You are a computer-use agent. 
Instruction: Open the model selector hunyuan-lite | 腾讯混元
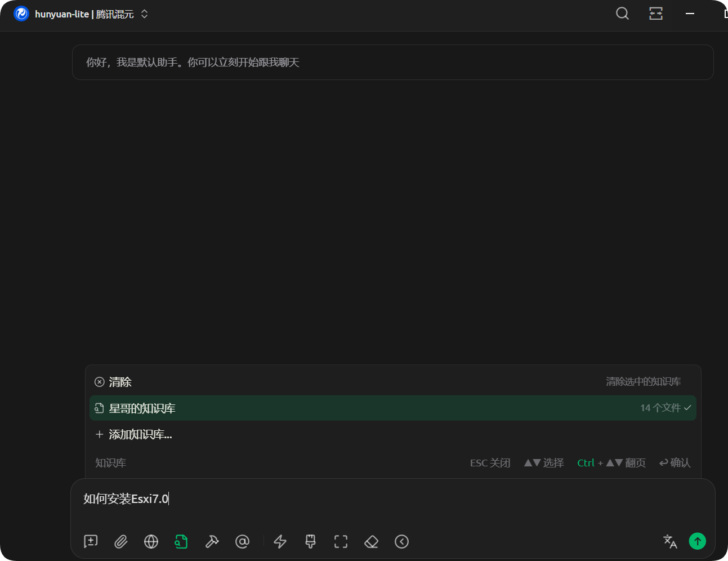81,14
